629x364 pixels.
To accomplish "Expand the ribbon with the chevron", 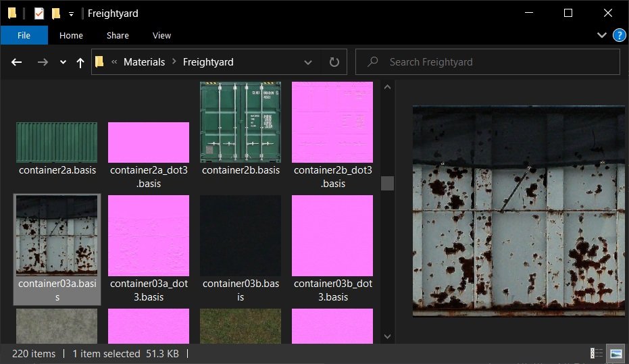I will [x=602, y=35].
